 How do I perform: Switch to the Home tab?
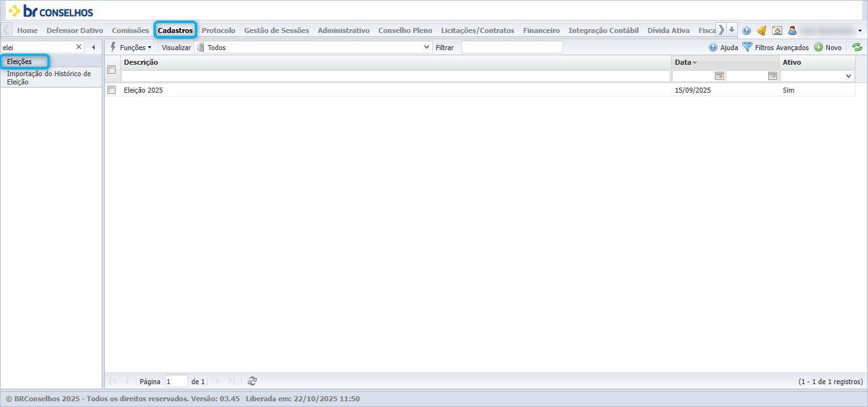click(x=27, y=30)
